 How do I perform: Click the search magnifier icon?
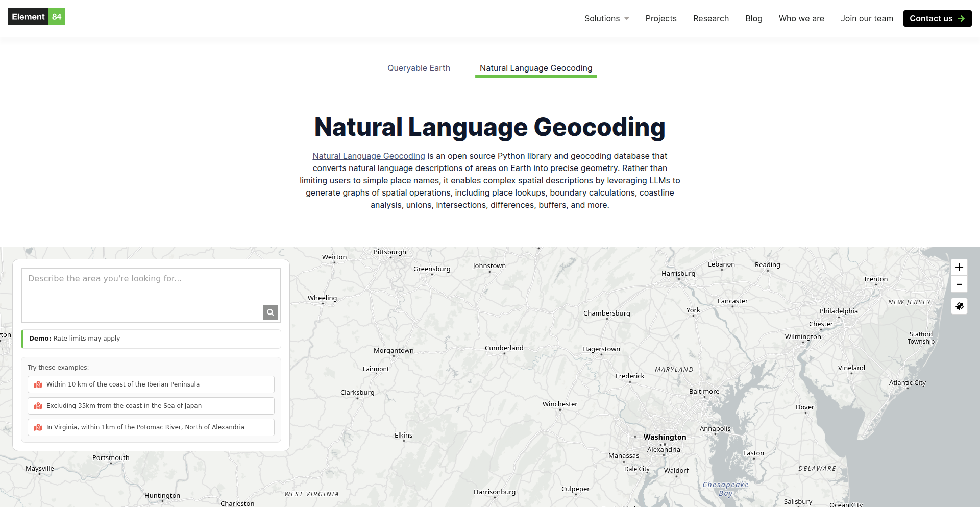pos(271,312)
